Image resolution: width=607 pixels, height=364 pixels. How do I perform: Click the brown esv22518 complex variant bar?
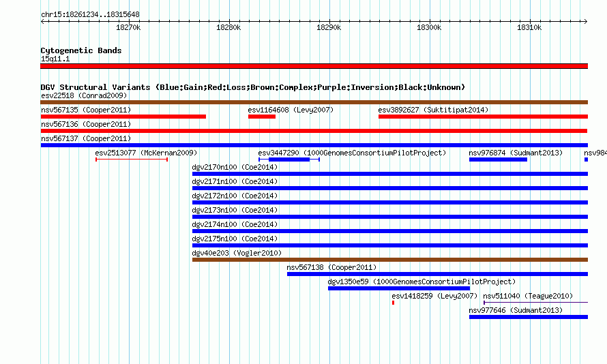[314, 102]
